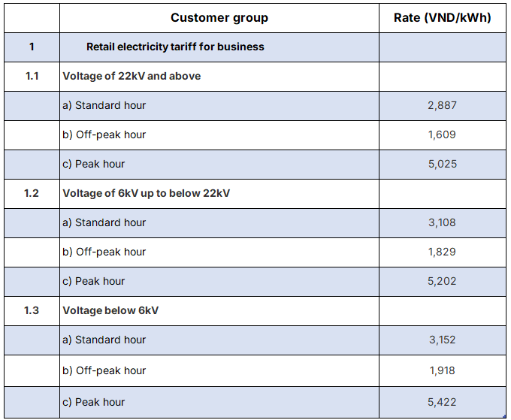Click the row number "1" cell

point(32,47)
